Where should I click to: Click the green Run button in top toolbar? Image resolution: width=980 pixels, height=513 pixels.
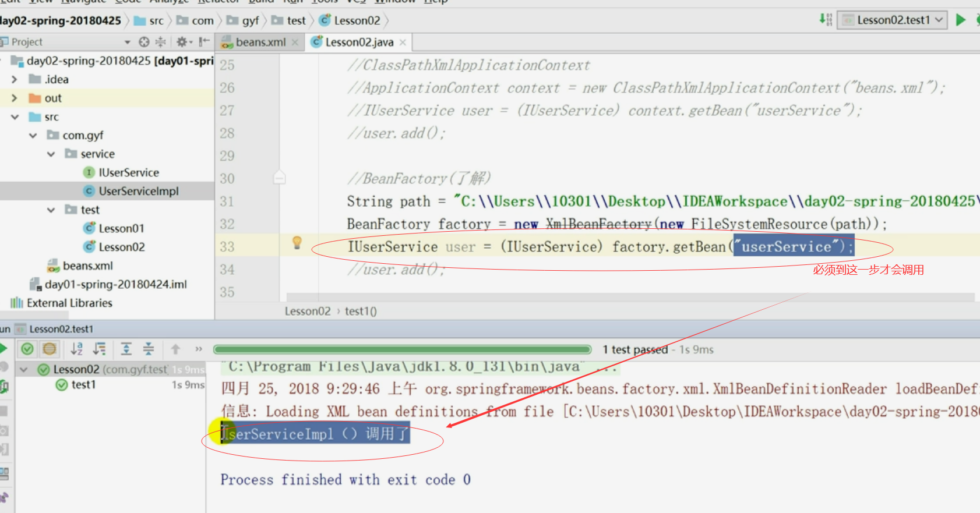[961, 20]
